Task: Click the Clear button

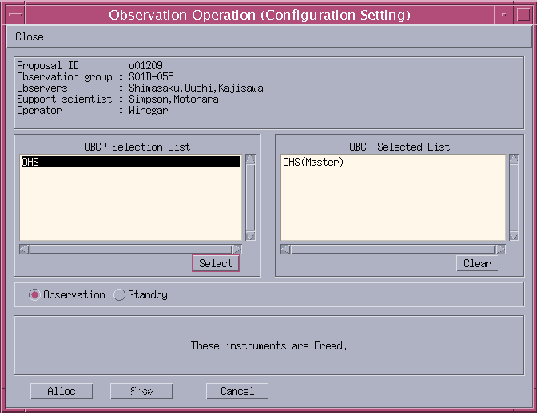Action: [x=477, y=263]
